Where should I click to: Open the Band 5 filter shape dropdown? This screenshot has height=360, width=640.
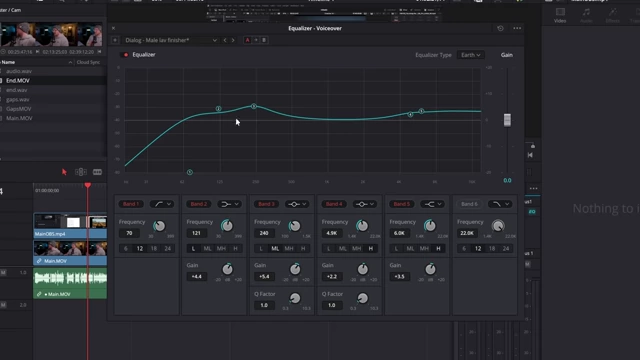(x=433, y=204)
